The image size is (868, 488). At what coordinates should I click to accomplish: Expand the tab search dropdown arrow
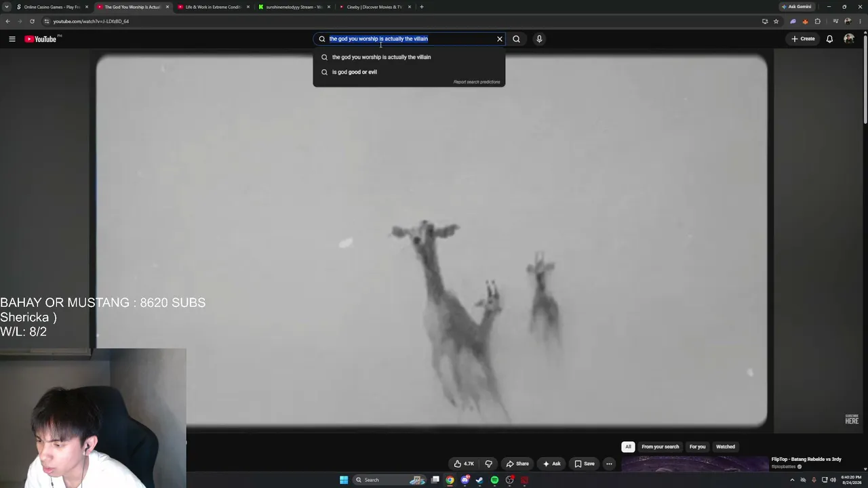[7, 7]
